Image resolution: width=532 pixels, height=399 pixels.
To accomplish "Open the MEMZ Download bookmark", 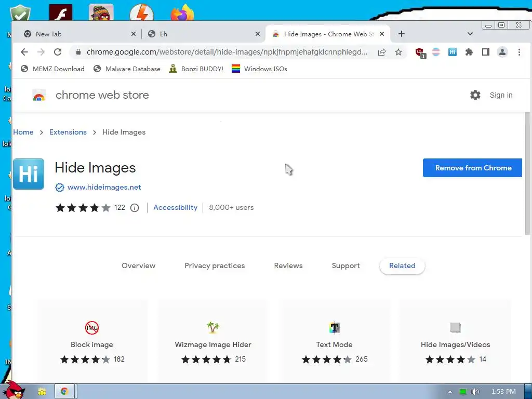I will (52, 69).
